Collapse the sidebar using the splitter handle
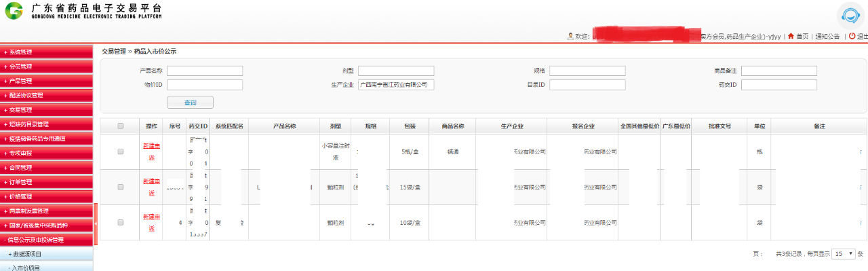This screenshot has height=271, width=868. point(96,223)
